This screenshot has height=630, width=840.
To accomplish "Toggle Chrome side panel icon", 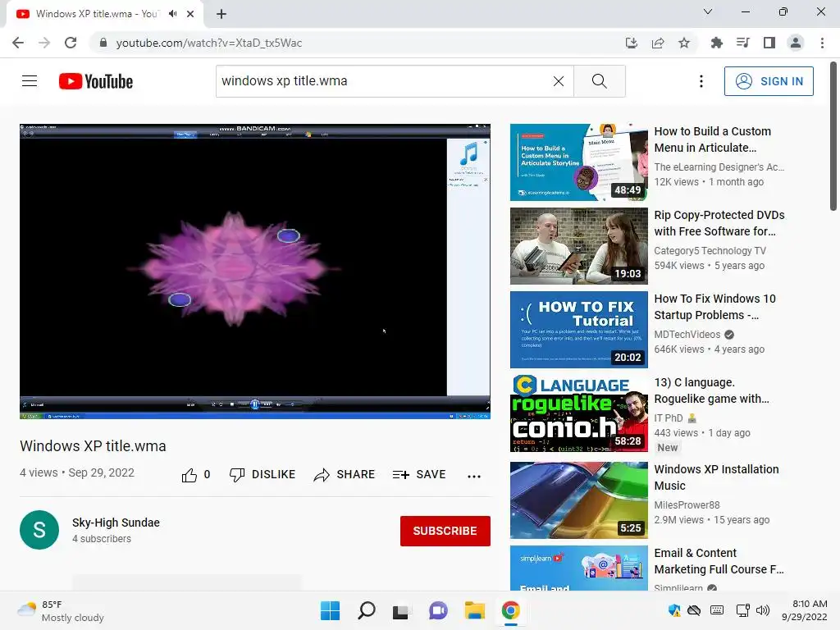I will coord(769,43).
